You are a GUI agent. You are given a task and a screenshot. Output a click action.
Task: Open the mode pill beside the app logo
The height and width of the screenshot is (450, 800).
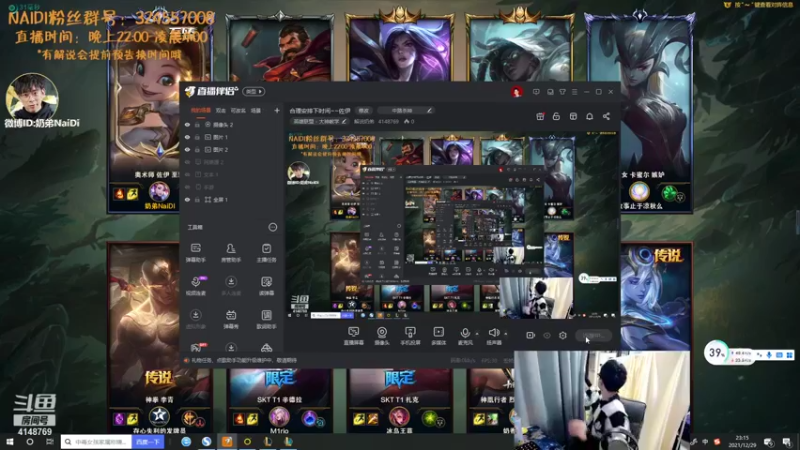click(254, 92)
